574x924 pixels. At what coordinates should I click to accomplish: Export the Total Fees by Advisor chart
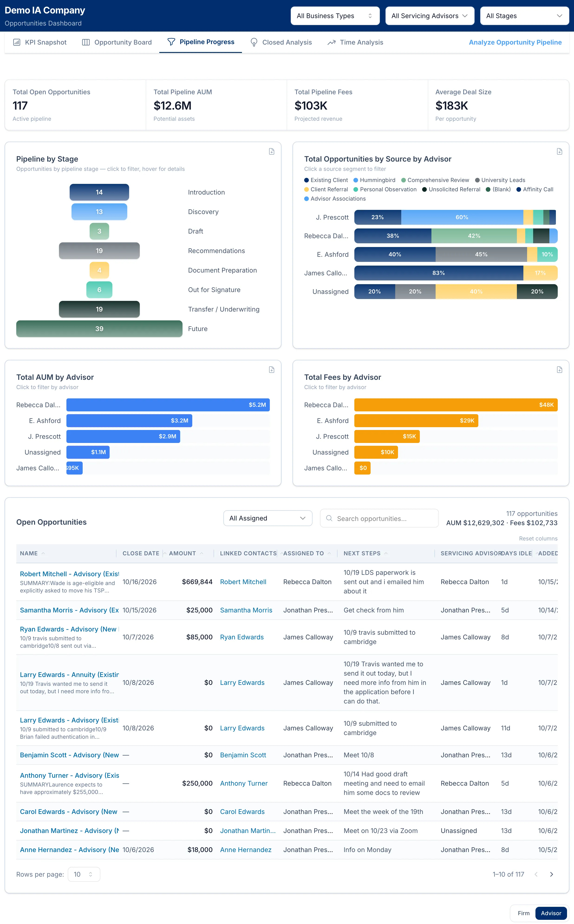click(x=559, y=370)
